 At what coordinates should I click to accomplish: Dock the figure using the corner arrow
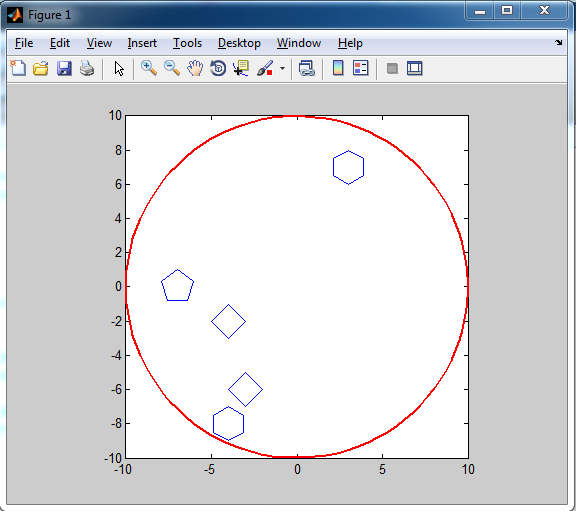[x=558, y=43]
